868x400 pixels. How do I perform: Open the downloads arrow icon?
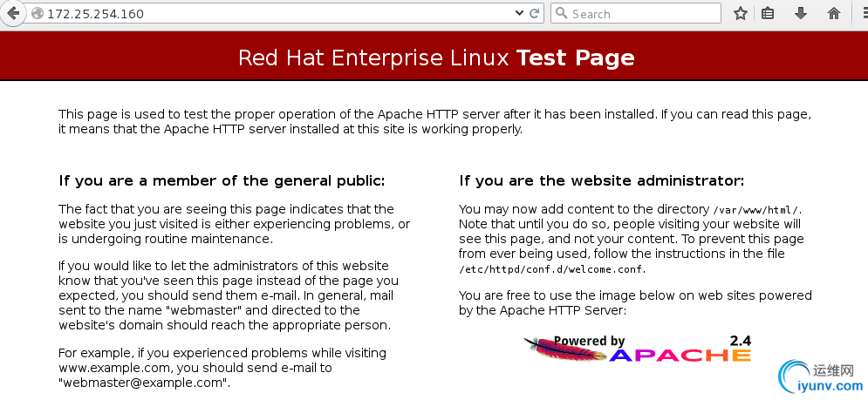[x=801, y=13]
